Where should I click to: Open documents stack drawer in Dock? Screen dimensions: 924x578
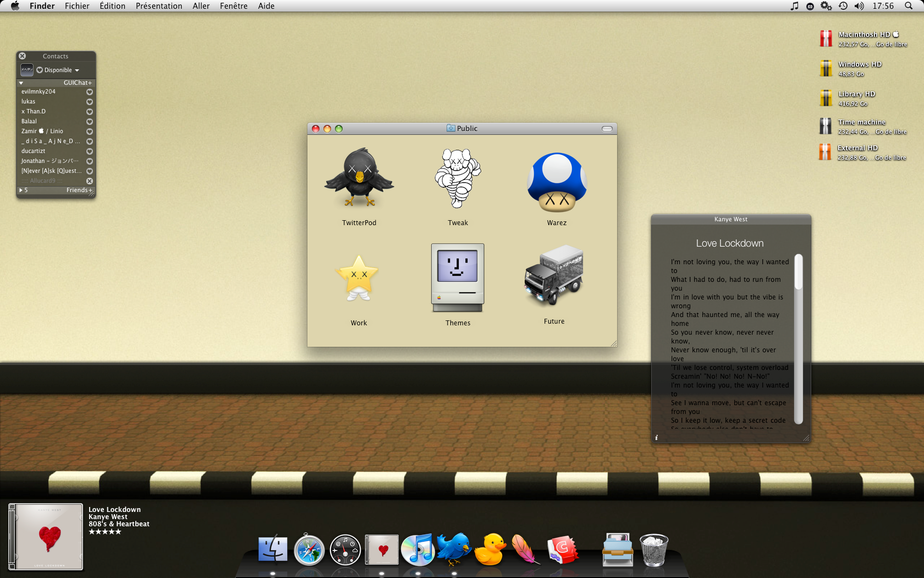[618, 549]
